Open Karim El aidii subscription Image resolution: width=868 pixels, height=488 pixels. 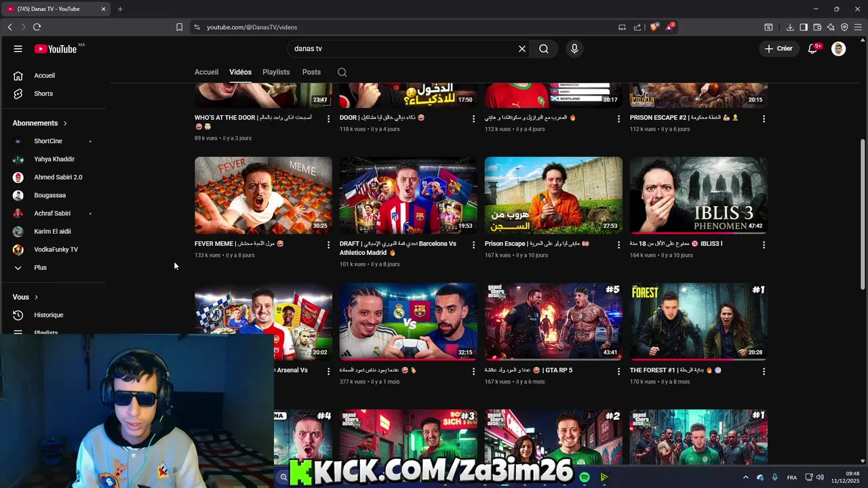click(x=54, y=231)
